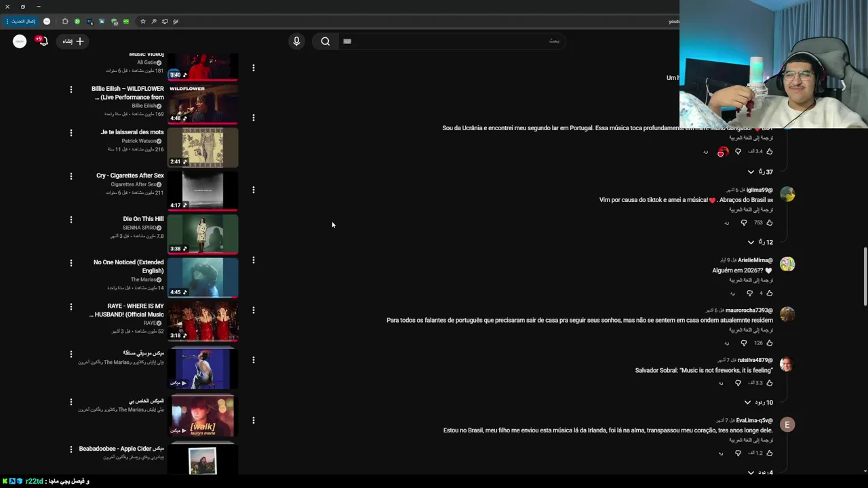This screenshot has height=488, width=868.
Task: Open the EvaLima-q5v profile avatar
Action: click(787, 424)
